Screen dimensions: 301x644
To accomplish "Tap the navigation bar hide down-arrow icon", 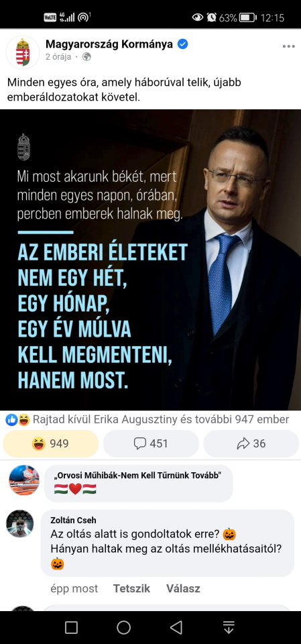I will pyautogui.click(x=229, y=628).
